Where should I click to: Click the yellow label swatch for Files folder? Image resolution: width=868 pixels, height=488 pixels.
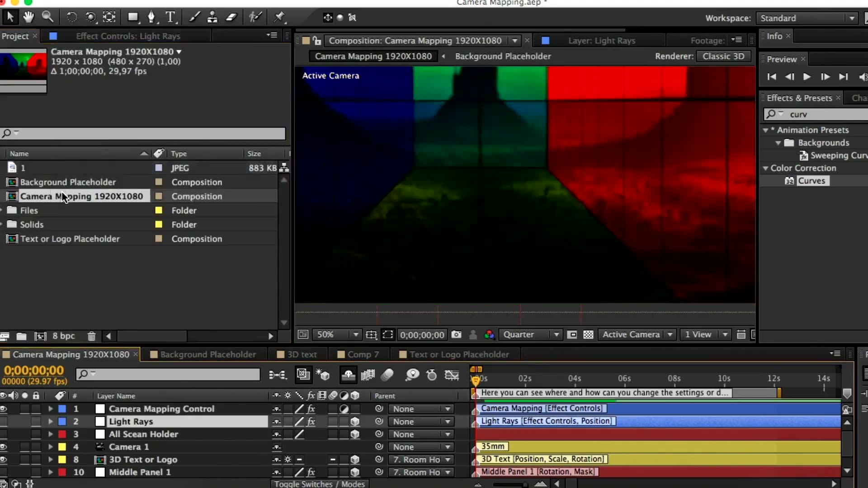(159, 211)
